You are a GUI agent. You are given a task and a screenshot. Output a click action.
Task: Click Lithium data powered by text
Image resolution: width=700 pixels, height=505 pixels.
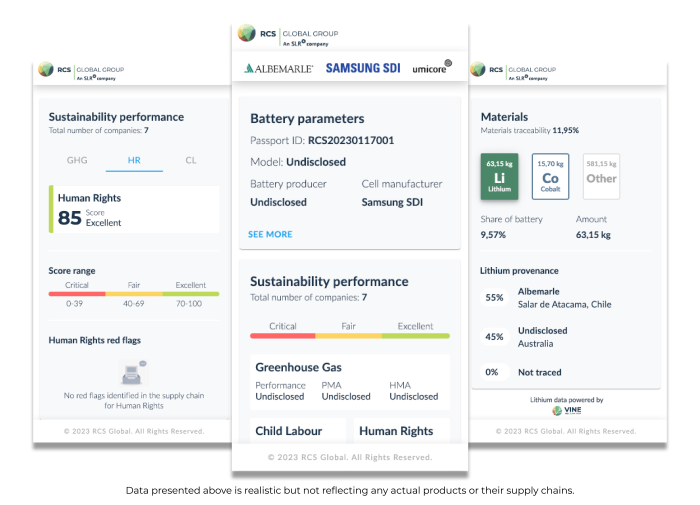pos(567,400)
